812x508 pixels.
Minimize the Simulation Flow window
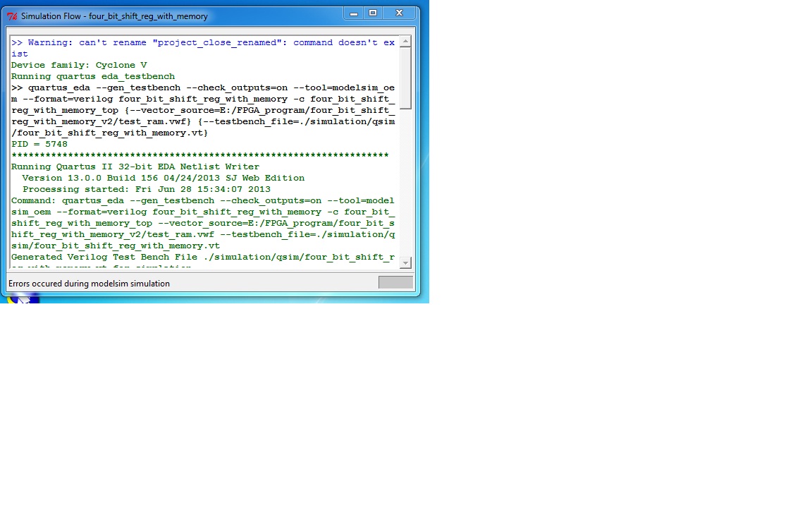pos(354,13)
